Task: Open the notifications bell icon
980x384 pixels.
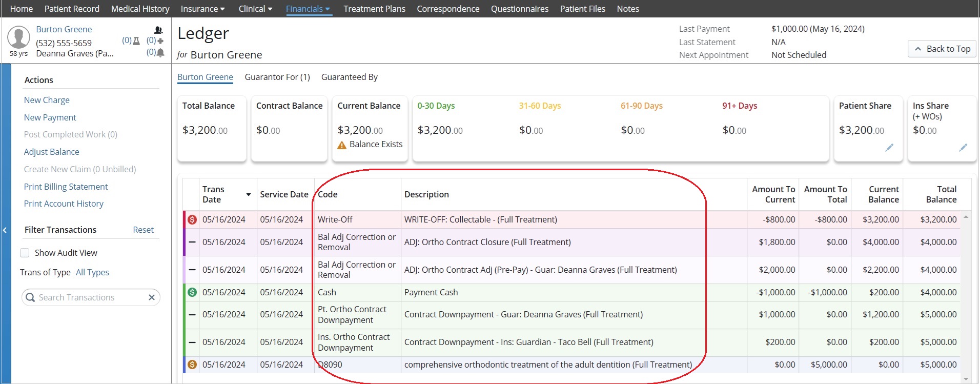Action: tap(160, 52)
